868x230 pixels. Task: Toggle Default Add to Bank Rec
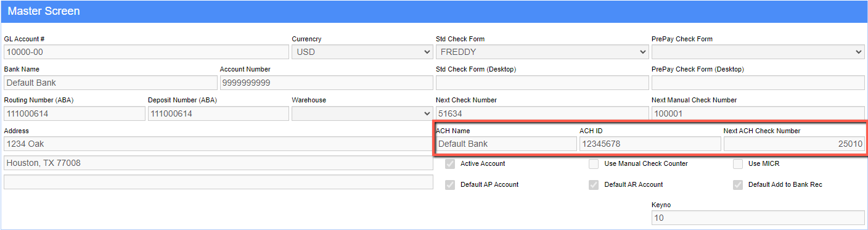[738, 184]
